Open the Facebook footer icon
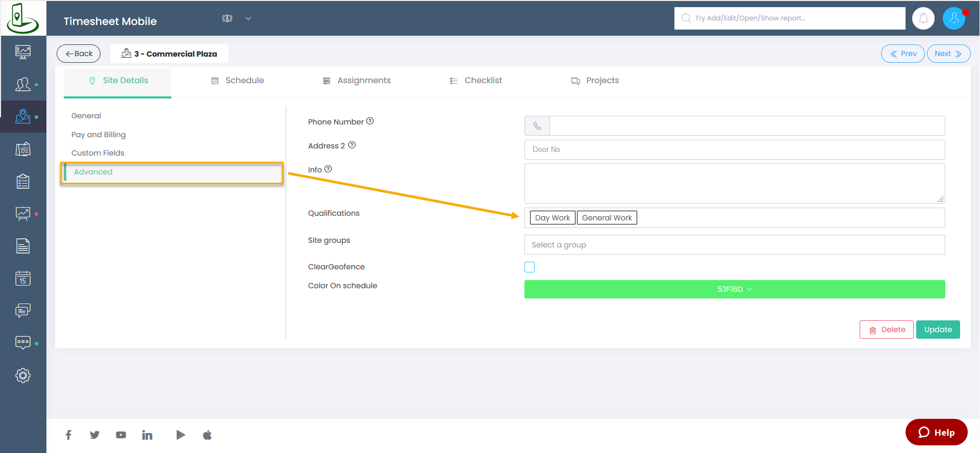This screenshot has height=453, width=980. tap(68, 435)
